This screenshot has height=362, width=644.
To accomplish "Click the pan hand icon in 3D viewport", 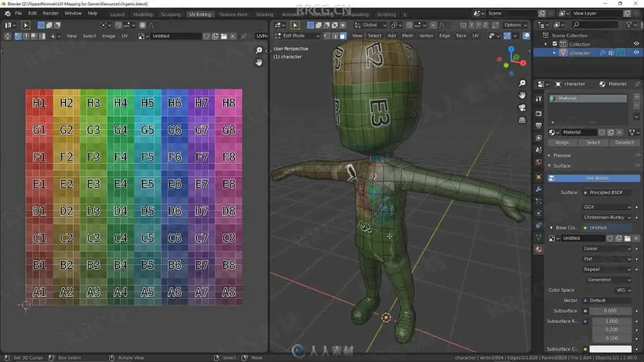I will (522, 95).
